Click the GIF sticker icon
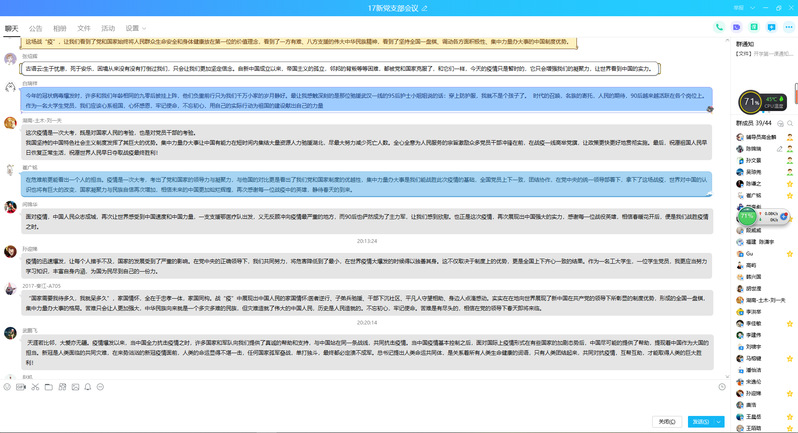798x433 pixels. coord(20,386)
